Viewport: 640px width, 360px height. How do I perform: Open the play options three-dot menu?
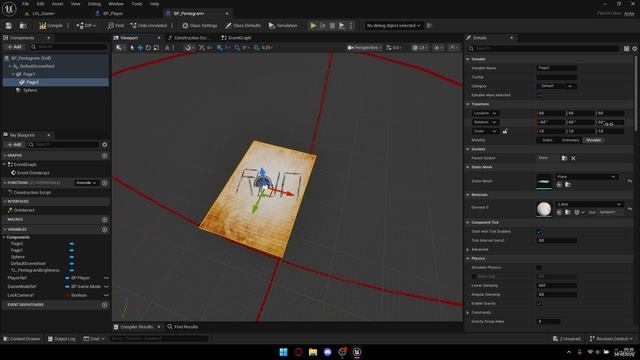351,26
